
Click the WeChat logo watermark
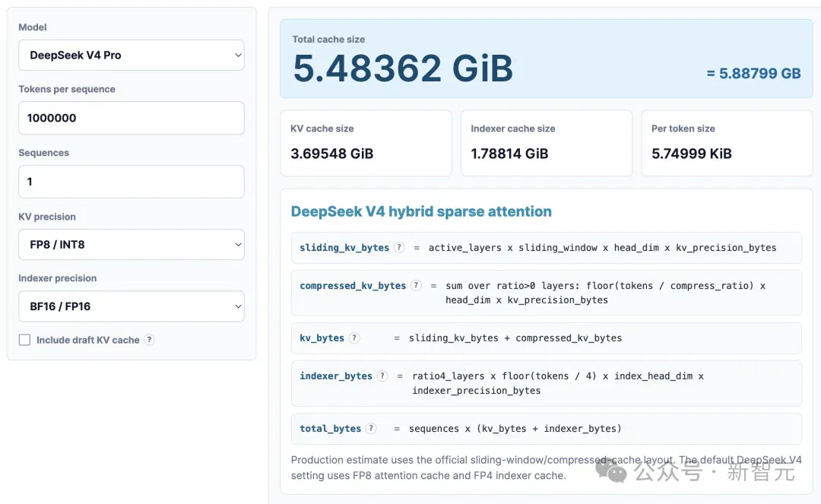point(610,470)
